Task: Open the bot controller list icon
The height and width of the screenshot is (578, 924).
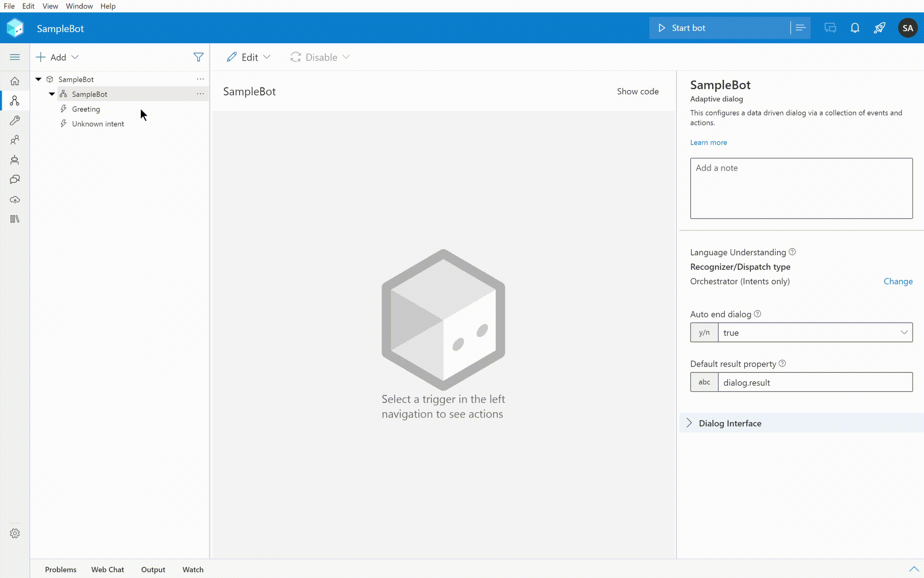Action: pyautogui.click(x=800, y=28)
